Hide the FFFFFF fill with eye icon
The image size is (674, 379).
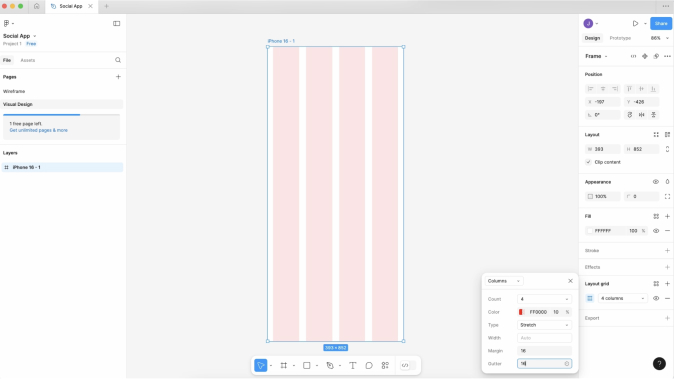point(656,231)
